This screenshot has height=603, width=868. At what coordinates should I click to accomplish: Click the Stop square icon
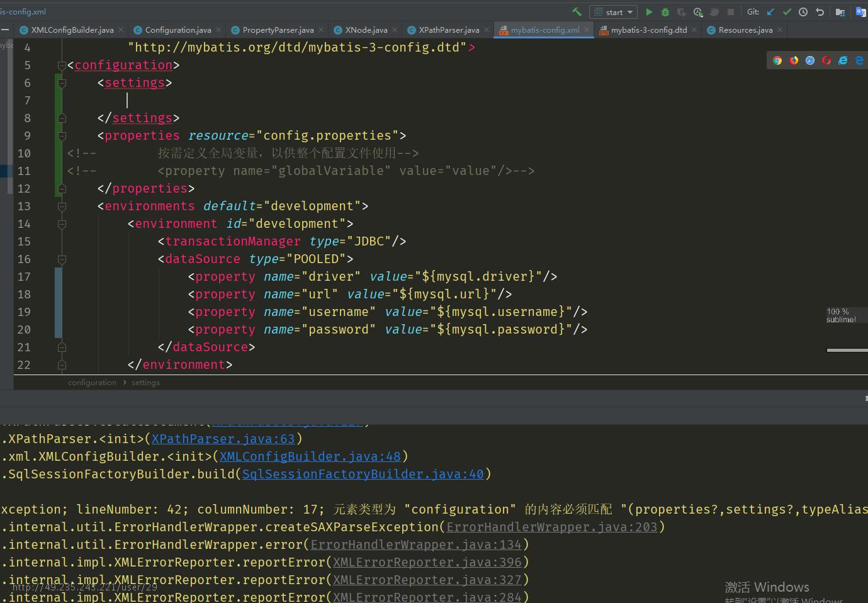tap(731, 12)
